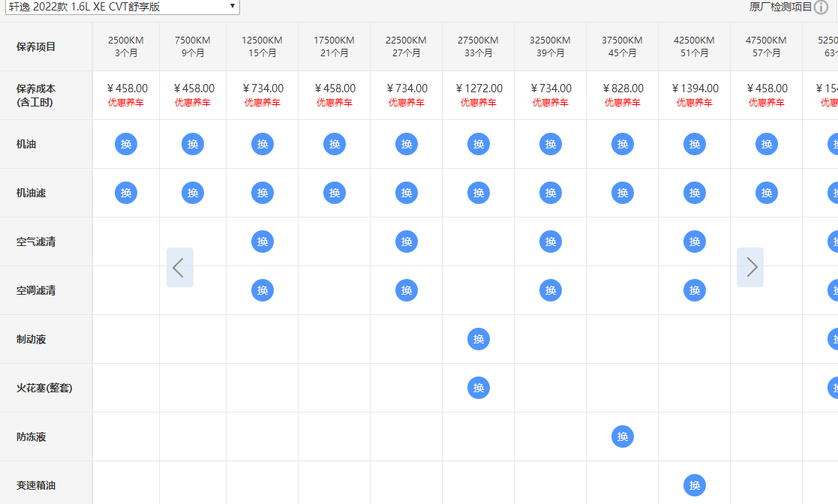Click 机油 换 badge at 17500KM
Image resolution: width=838 pixels, height=504 pixels.
(x=335, y=144)
